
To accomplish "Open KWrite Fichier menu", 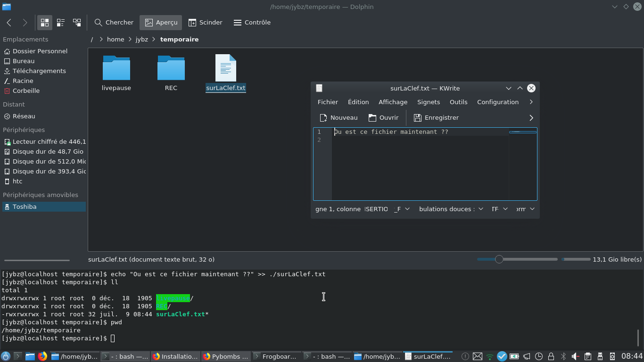I will pyautogui.click(x=328, y=102).
